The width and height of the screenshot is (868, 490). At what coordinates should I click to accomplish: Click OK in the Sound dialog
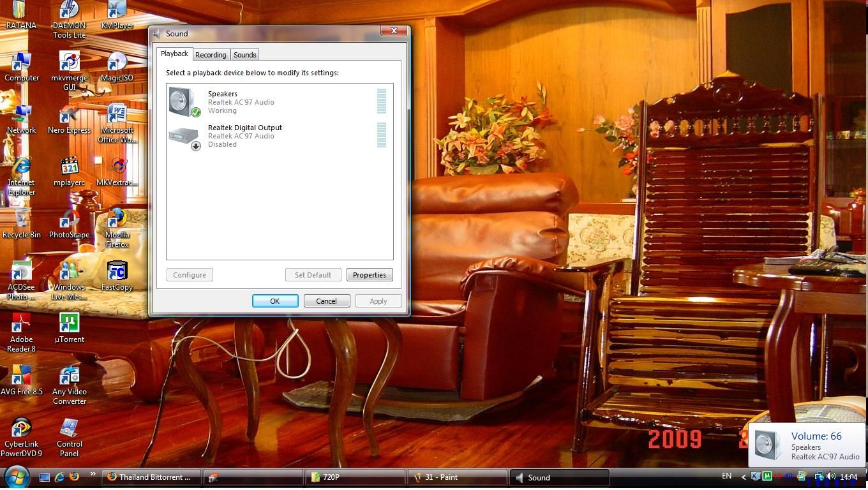tap(275, 301)
